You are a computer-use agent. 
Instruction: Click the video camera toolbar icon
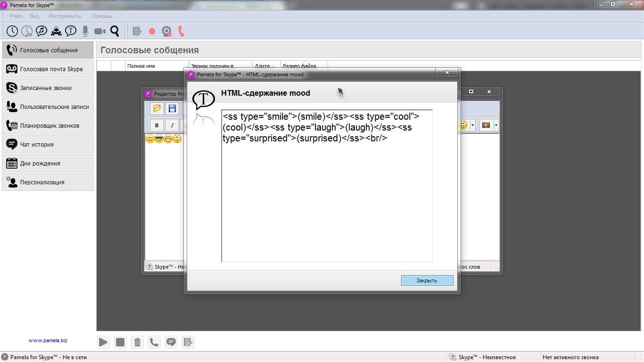(x=100, y=31)
